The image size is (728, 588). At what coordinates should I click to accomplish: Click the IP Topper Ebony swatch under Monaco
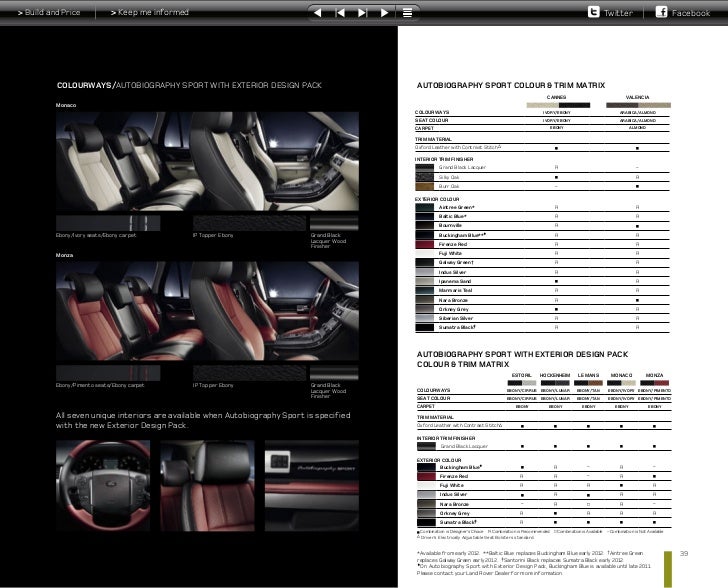pos(249,223)
